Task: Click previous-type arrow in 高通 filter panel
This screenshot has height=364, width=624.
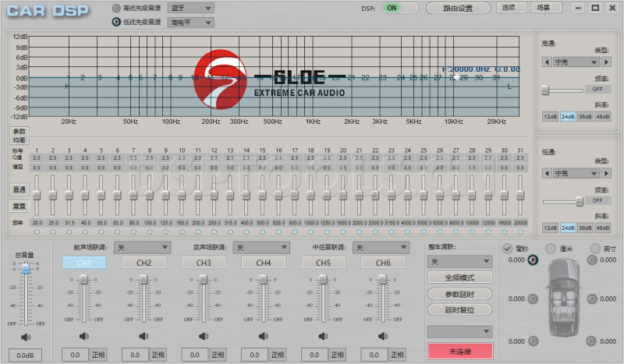Action: (547, 62)
